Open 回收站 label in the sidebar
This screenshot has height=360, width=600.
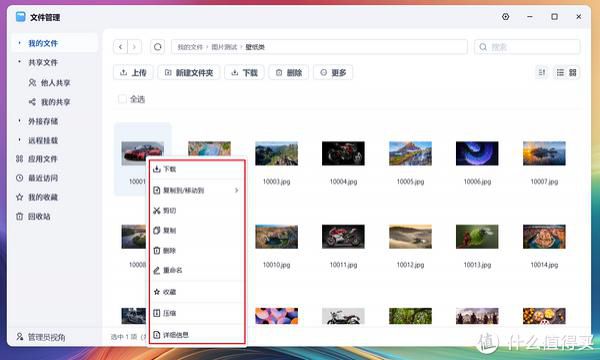click(39, 216)
